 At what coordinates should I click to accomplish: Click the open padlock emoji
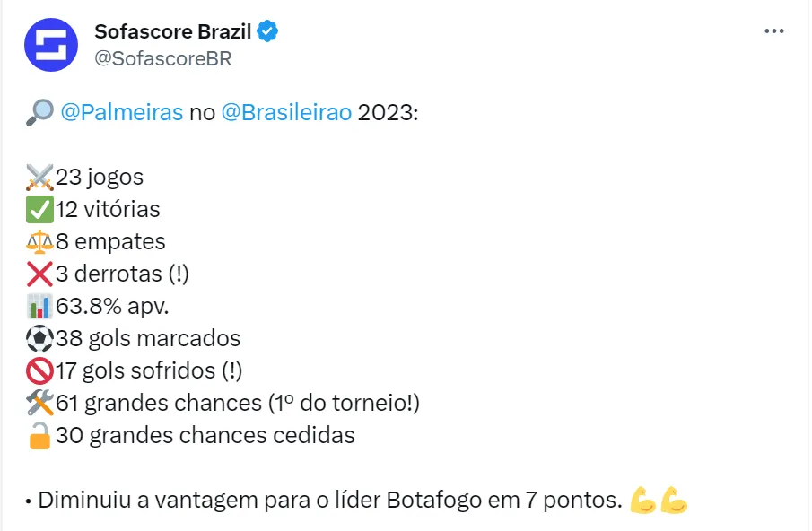click(x=40, y=436)
